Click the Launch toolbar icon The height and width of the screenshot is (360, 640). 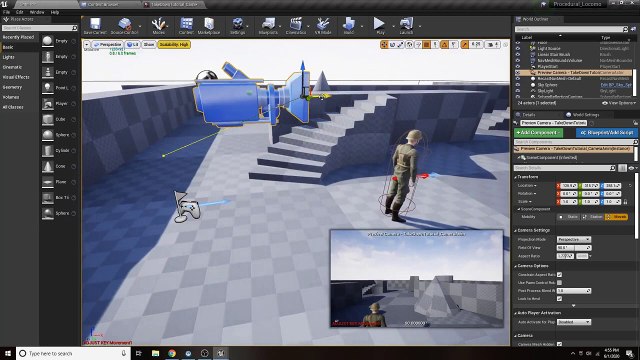click(x=406, y=26)
